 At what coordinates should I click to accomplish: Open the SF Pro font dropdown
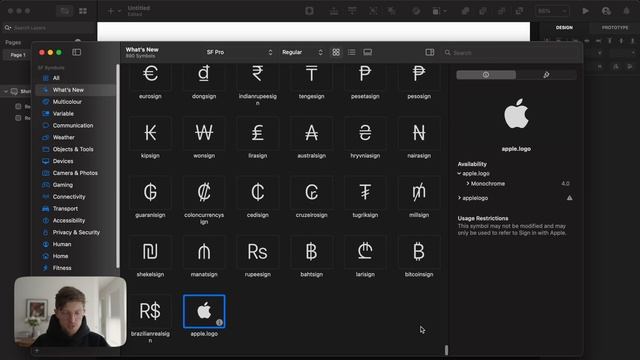click(239, 52)
